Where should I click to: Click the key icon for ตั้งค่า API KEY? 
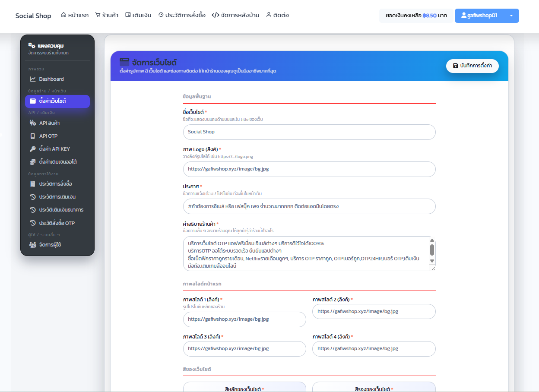coord(33,149)
